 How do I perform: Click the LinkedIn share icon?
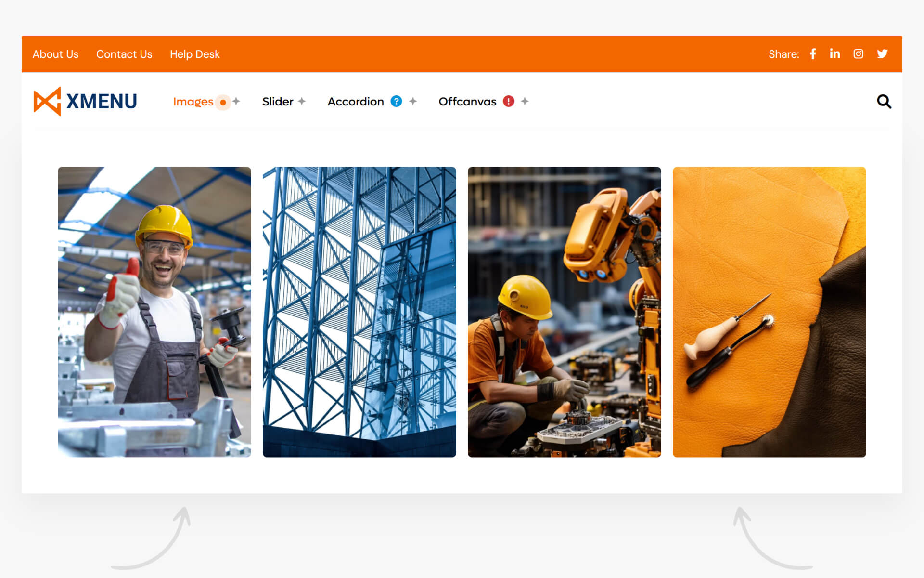click(835, 53)
